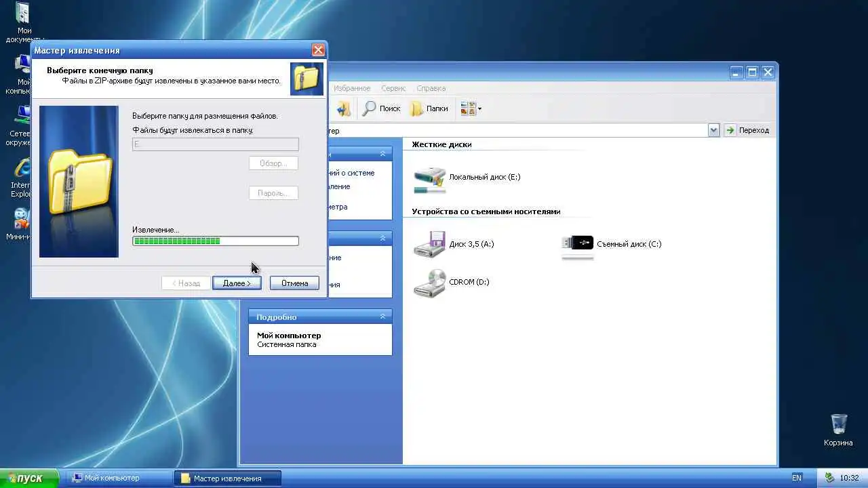Image resolution: width=868 pixels, height=488 pixels.
Task: Collapse the middle side panel chevron
Action: [382, 238]
